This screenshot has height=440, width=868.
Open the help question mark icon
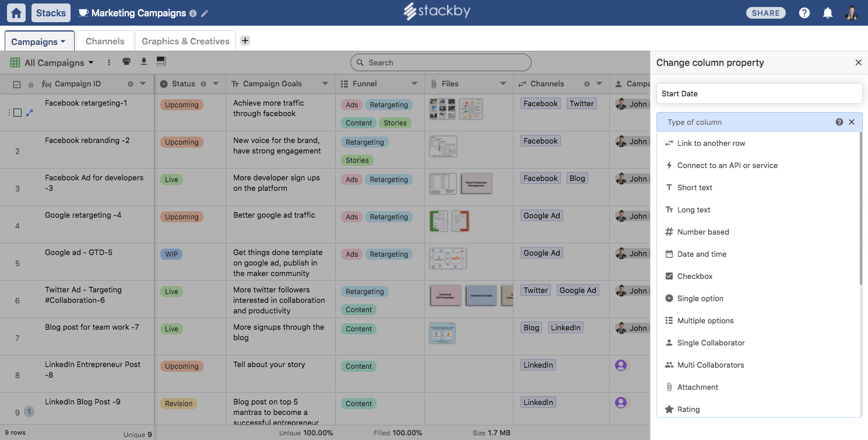tap(804, 13)
